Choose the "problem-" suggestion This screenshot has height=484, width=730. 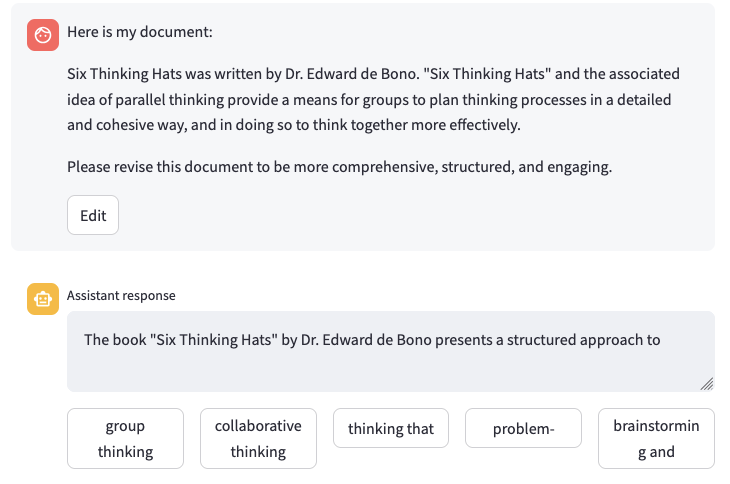tap(523, 429)
